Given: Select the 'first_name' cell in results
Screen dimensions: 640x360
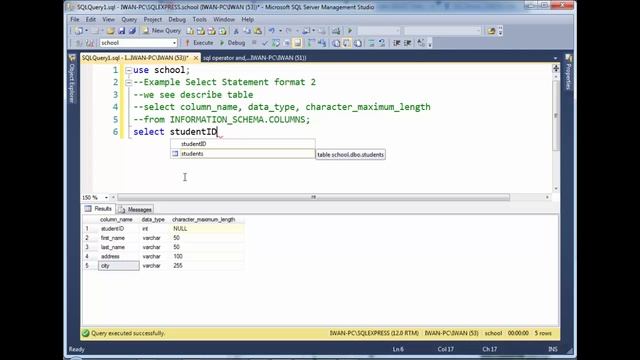Looking at the screenshot, I should coord(119,238).
